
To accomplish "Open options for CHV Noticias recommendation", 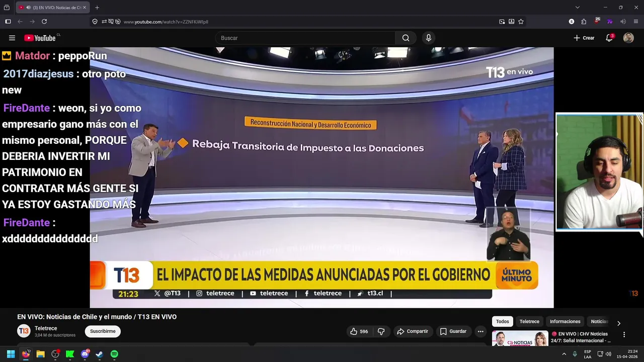I will click(x=624, y=334).
